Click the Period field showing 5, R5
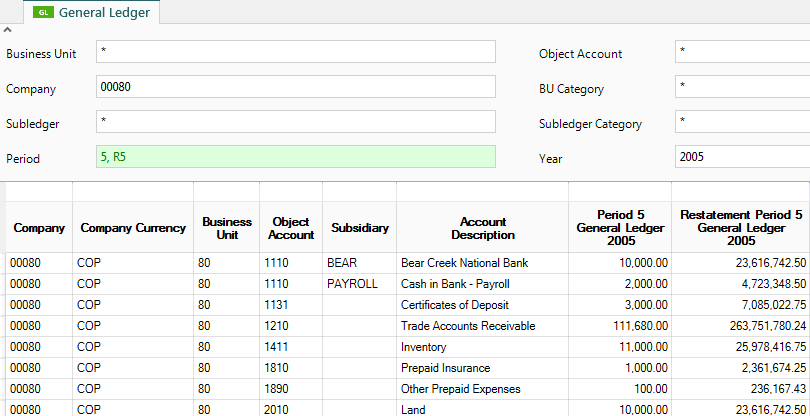 tap(296, 157)
